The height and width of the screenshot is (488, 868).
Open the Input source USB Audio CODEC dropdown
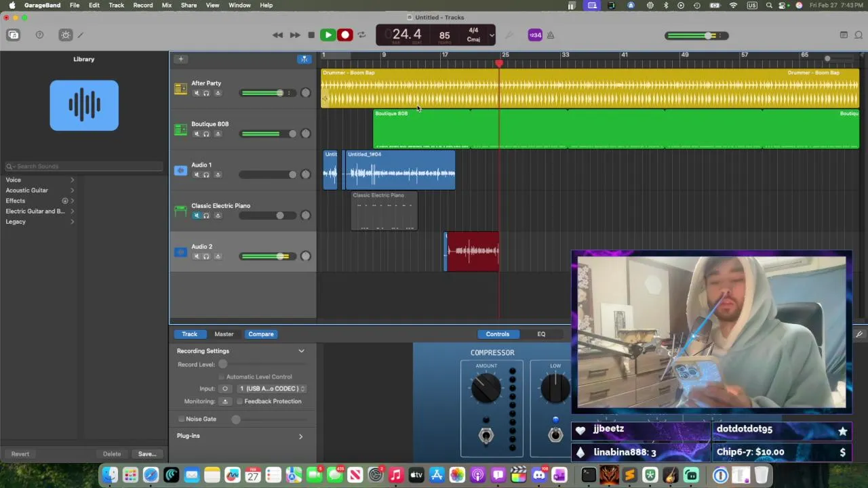[x=272, y=388]
